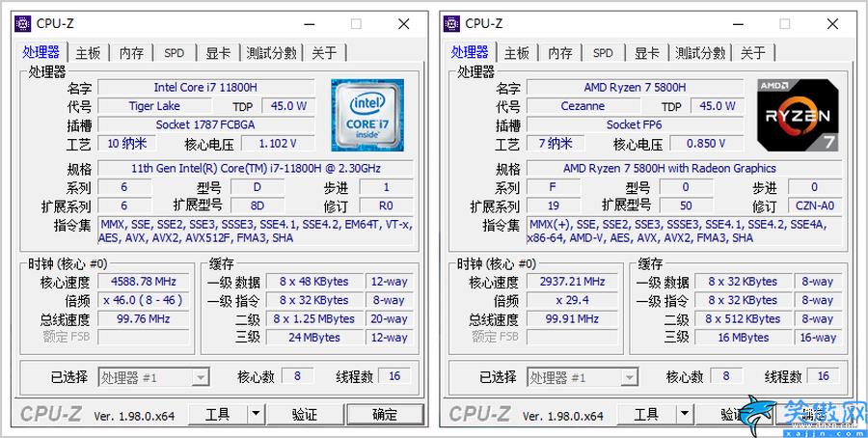Click 工具 button in the Intel window
Viewport: 868px width, 438px height.
pos(218,414)
